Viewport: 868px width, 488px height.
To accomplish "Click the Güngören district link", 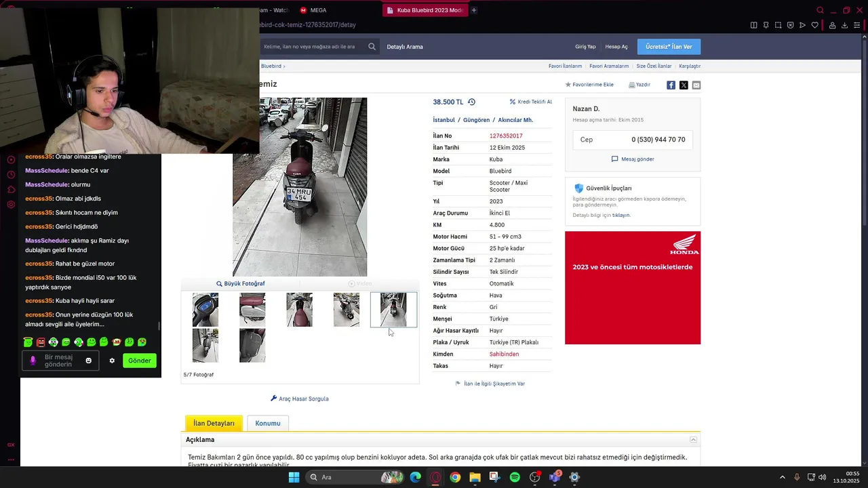I will point(476,120).
